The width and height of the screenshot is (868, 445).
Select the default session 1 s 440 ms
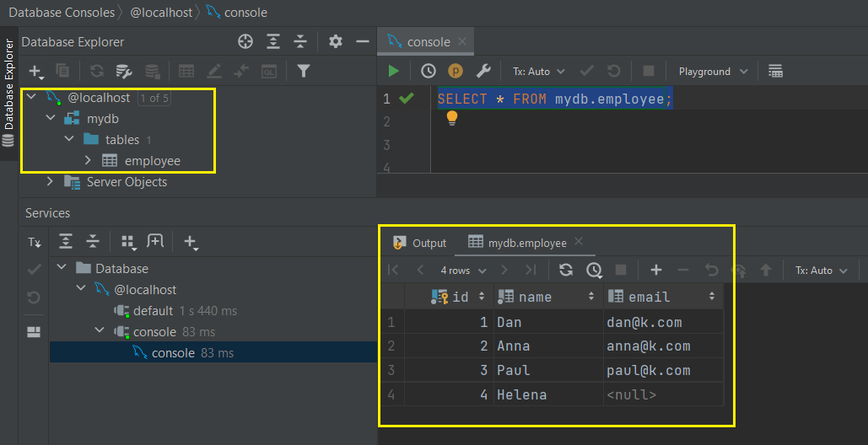[175, 311]
